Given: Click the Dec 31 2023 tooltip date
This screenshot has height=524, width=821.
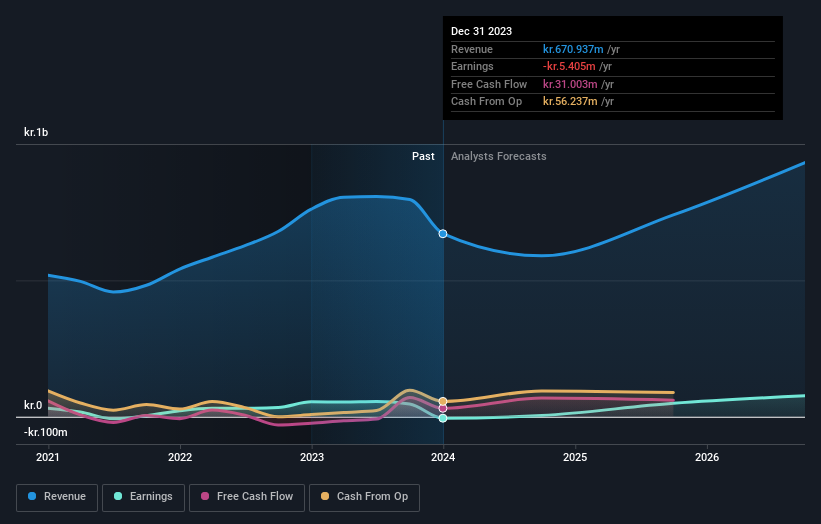Looking at the screenshot, I should point(481,31).
